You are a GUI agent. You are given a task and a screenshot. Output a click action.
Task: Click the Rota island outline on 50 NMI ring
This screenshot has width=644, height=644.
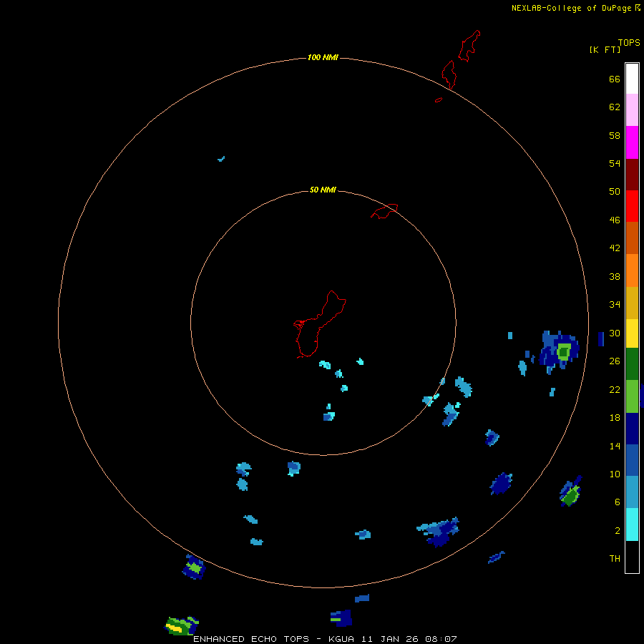pos(384,211)
